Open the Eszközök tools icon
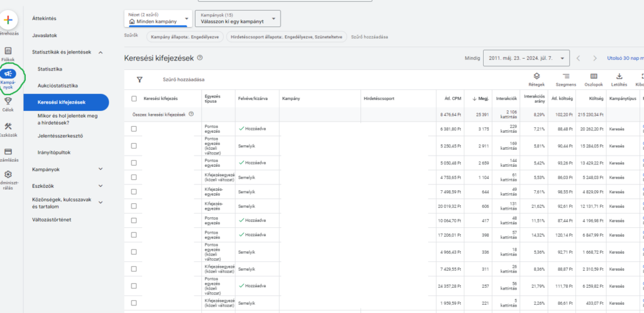644x313 pixels. (8, 126)
